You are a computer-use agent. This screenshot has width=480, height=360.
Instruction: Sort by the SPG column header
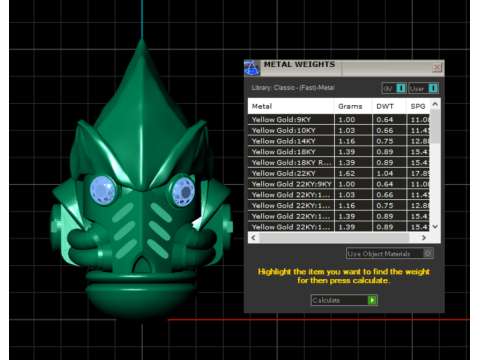pos(418,106)
